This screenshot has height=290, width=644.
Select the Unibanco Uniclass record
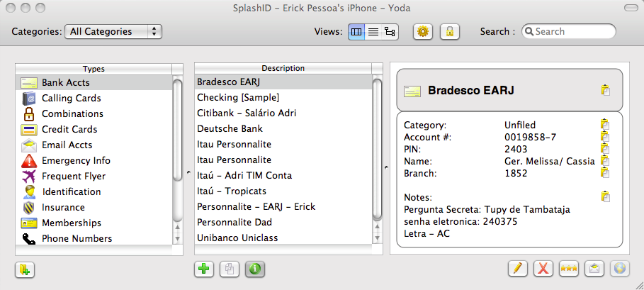point(283,238)
